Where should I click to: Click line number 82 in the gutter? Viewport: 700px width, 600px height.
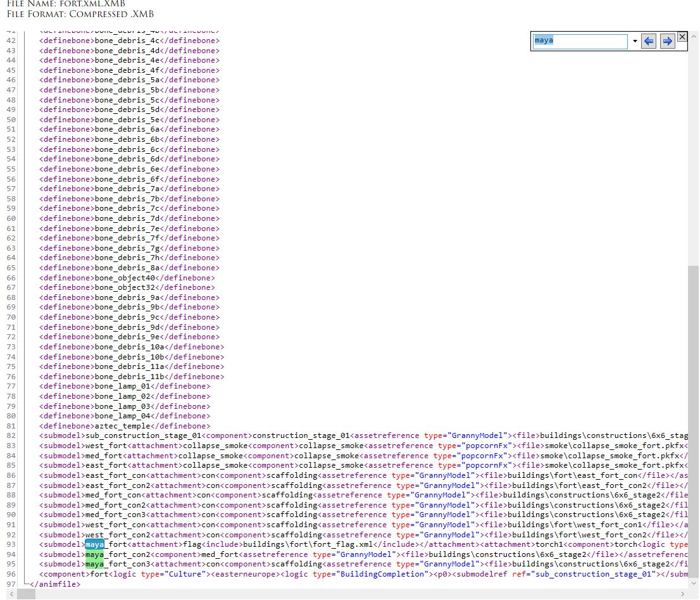pos(11,435)
